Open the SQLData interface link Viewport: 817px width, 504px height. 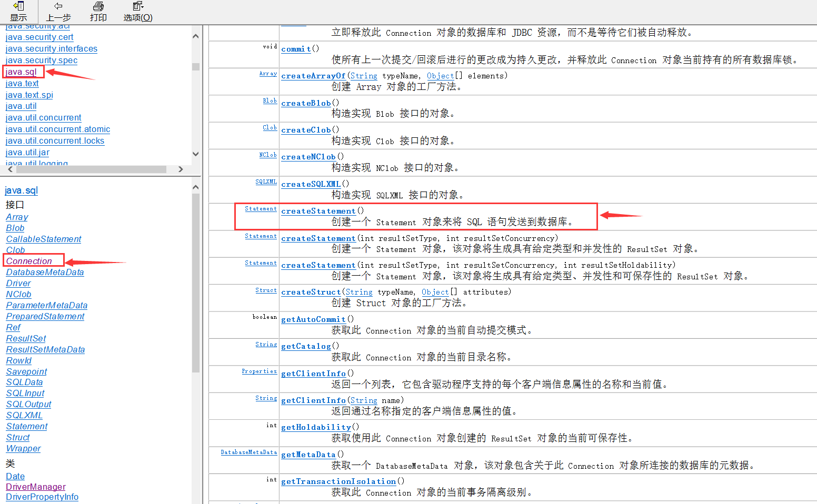(x=24, y=382)
